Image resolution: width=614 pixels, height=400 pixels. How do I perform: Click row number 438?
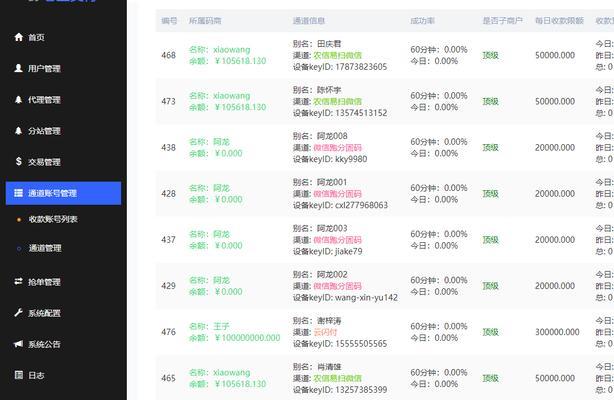tap(168, 148)
